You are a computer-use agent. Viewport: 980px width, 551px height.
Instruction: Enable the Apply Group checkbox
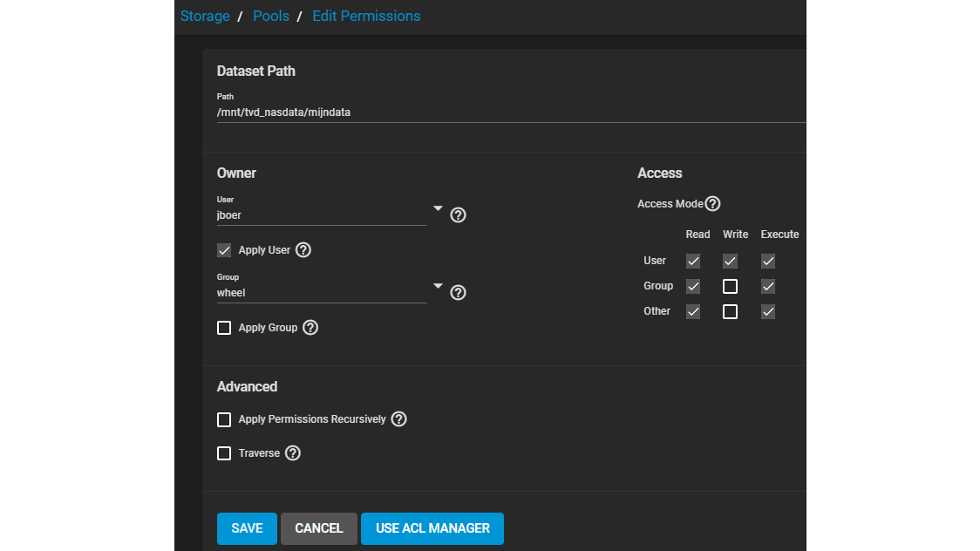point(224,328)
